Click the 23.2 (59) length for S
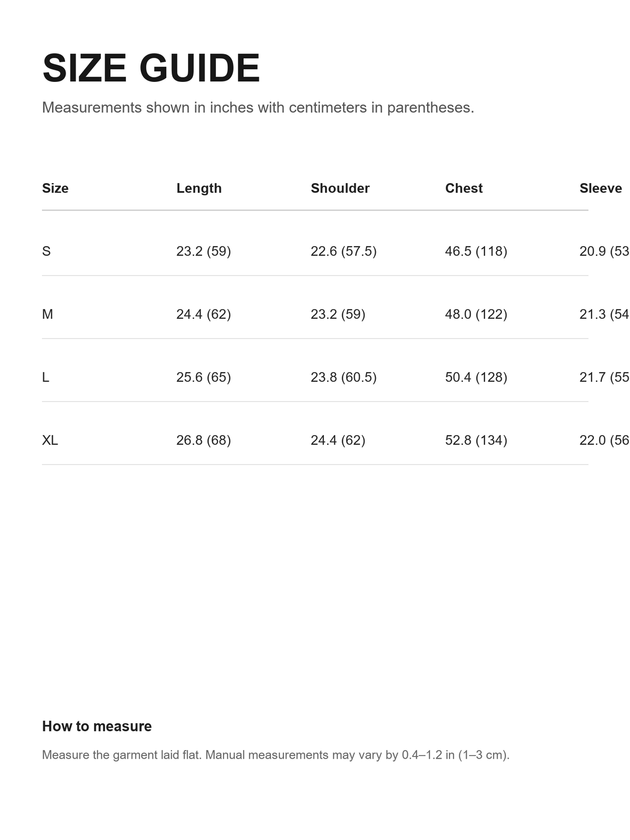 [x=204, y=251]
